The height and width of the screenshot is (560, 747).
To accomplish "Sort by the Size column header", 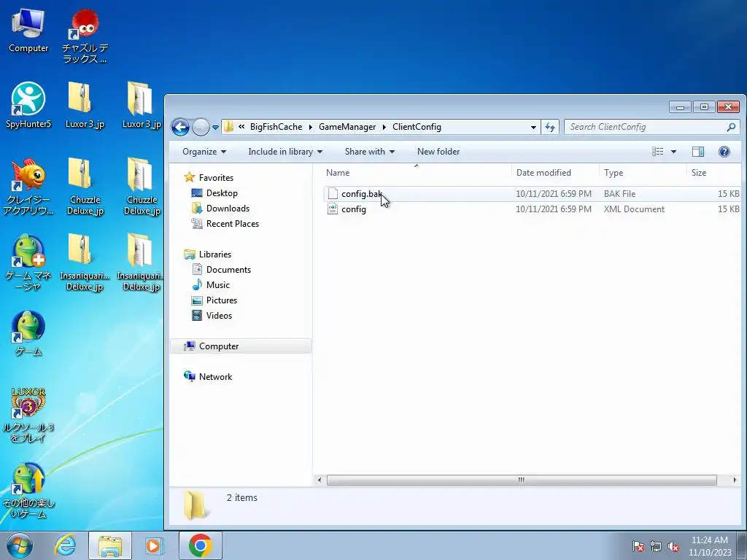I will [713, 172].
